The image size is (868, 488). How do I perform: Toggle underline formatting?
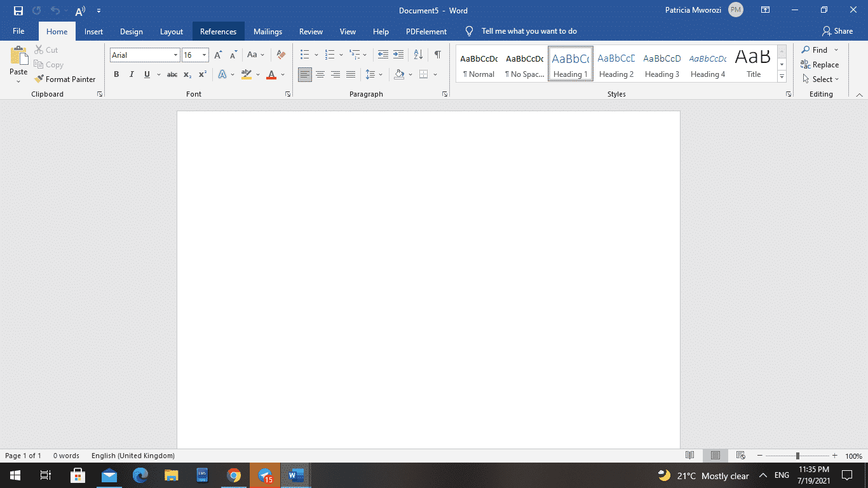(x=146, y=74)
